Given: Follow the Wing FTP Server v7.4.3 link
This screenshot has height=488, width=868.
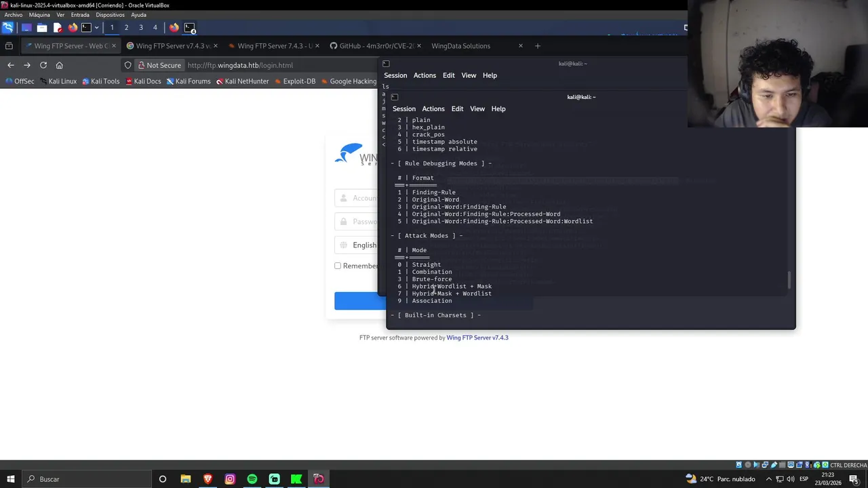Looking at the screenshot, I should (x=477, y=338).
